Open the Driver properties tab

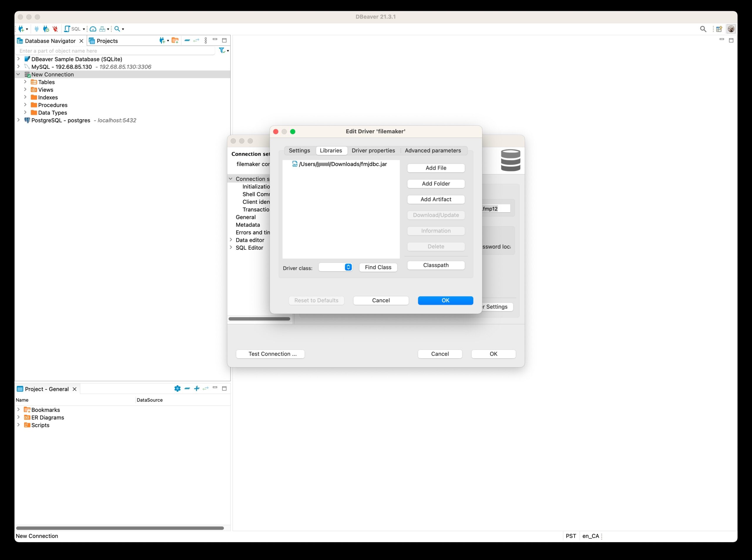tap(373, 151)
